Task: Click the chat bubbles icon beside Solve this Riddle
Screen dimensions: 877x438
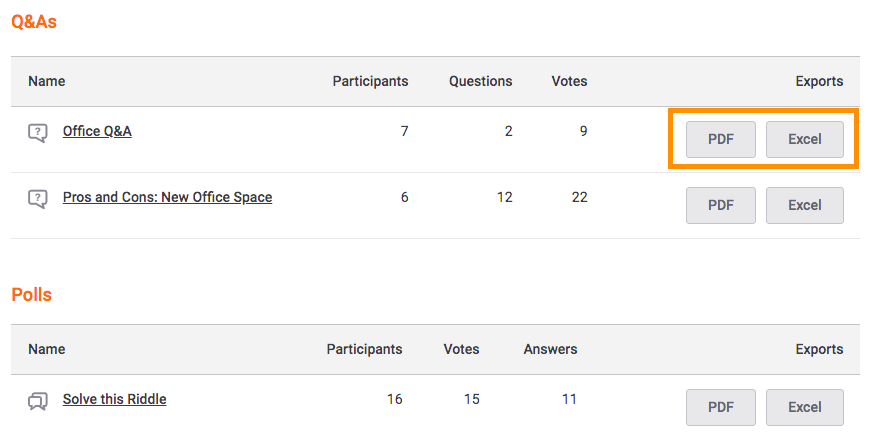Action: point(37,401)
